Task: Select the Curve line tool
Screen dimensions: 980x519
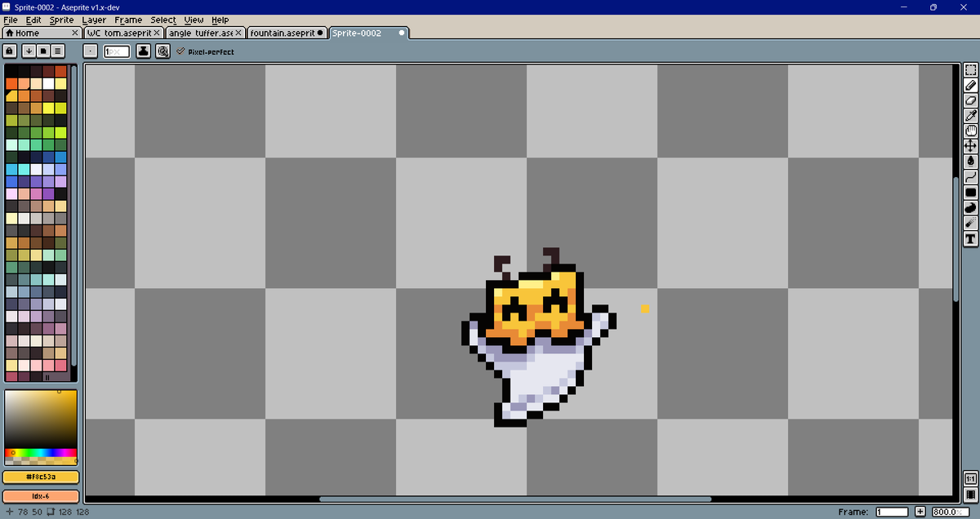Action: click(971, 177)
